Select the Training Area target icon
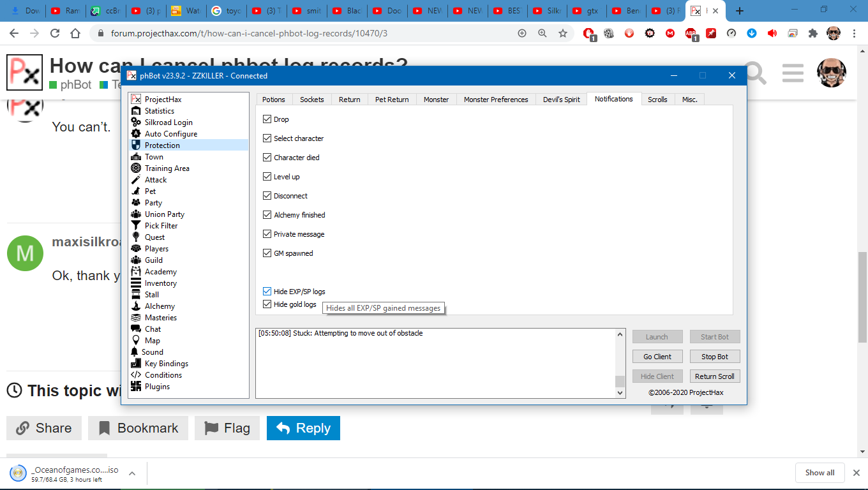The width and height of the screenshot is (868, 490). [135, 168]
